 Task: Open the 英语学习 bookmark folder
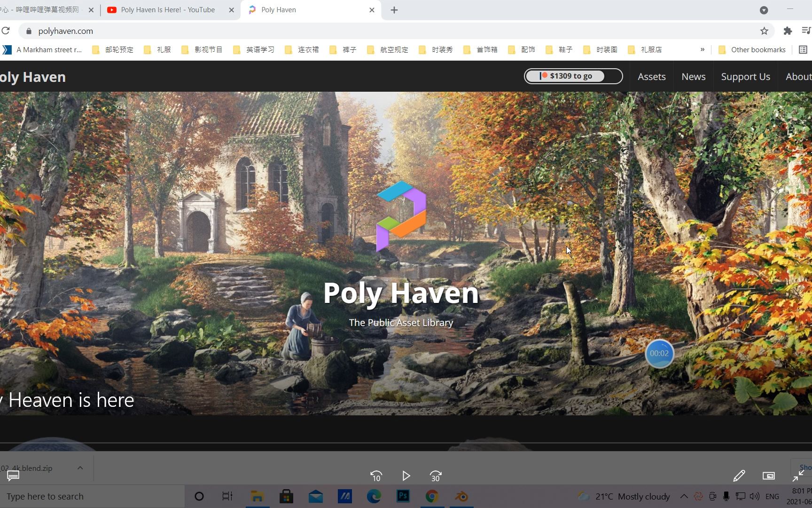pos(254,50)
